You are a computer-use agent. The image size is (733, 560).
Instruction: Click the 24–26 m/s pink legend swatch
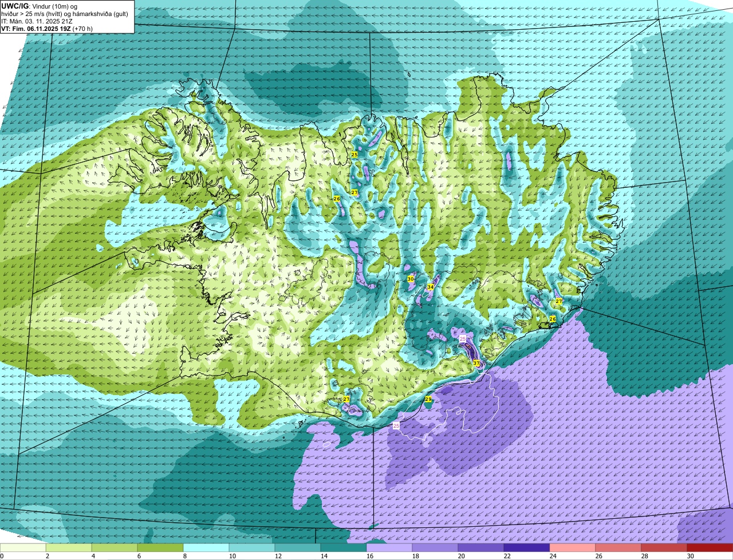point(573,547)
